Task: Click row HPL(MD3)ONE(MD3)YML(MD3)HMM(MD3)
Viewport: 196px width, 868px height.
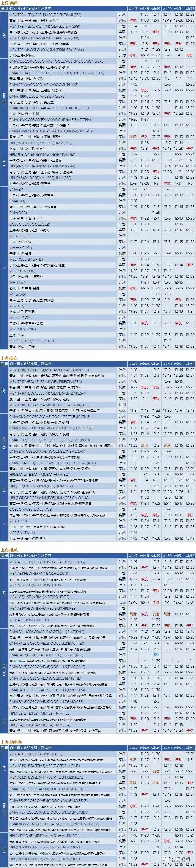Action: pyautogui.click(x=63, y=859)
